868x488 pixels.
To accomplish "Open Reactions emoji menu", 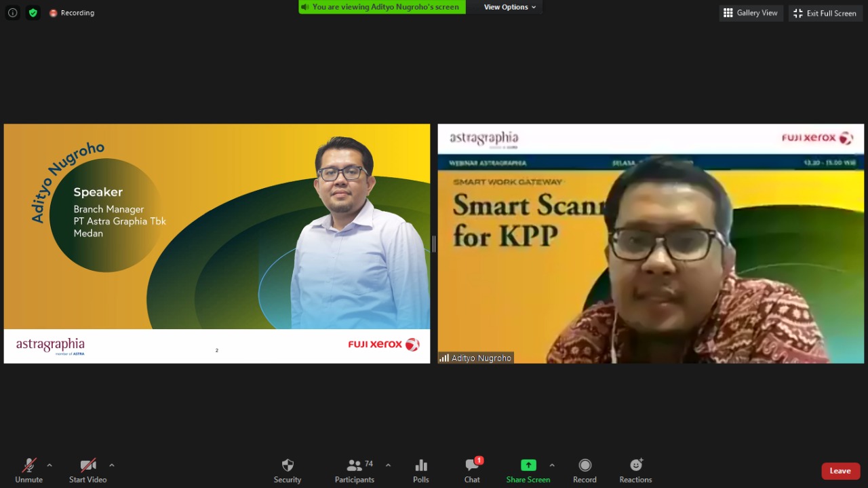I will point(635,470).
